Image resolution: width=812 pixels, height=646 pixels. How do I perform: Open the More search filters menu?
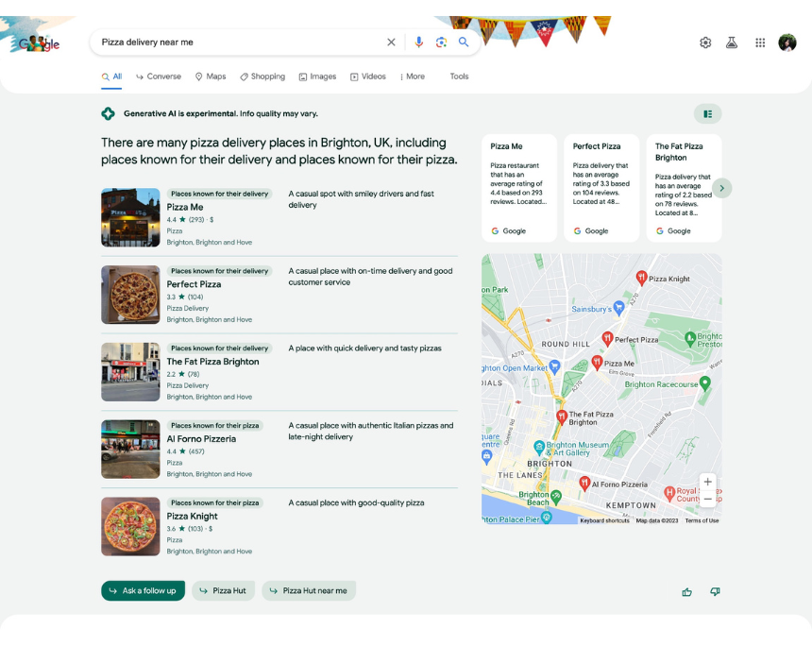[x=413, y=76]
